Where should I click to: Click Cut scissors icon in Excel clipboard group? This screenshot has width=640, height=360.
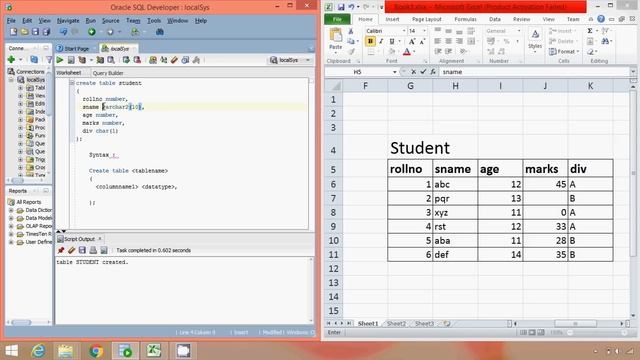click(x=351, y=31)
